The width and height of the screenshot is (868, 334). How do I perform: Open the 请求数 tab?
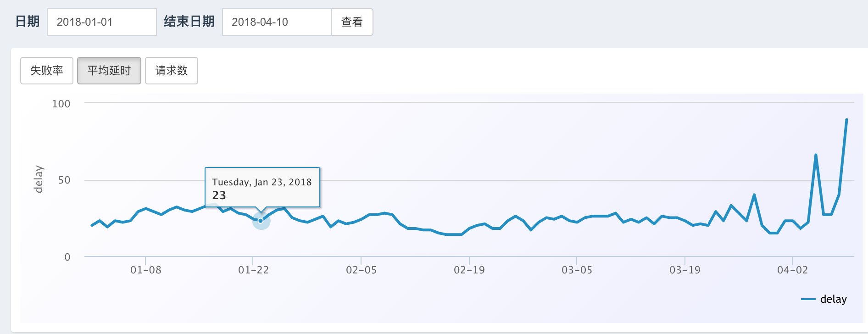(172, 71)
